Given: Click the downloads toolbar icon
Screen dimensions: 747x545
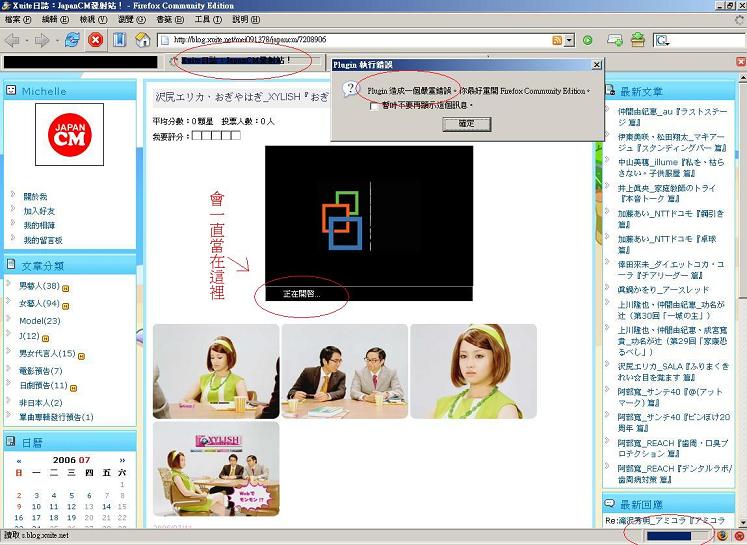Looking at the screenshot, I should [x=638, y=40].
